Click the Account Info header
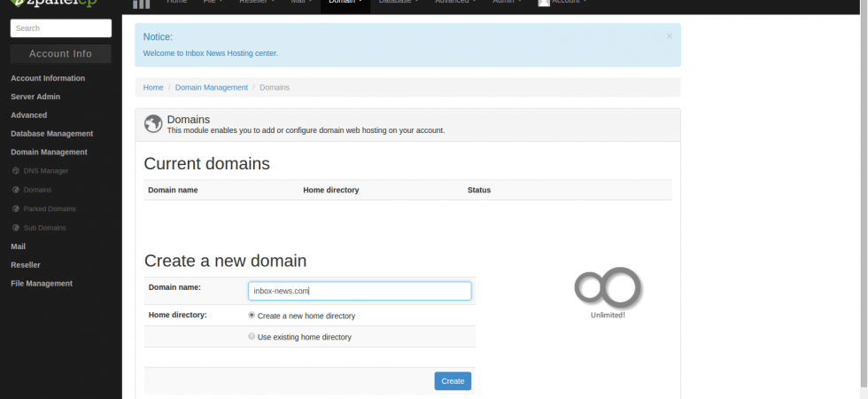This screenshot has height=399, width=868. (61, 54)
